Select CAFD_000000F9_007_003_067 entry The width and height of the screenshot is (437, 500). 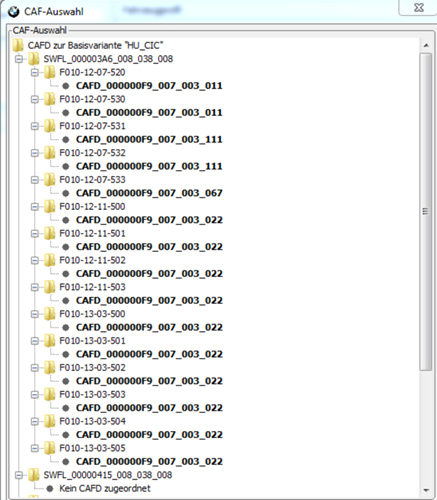pos(149,193)
